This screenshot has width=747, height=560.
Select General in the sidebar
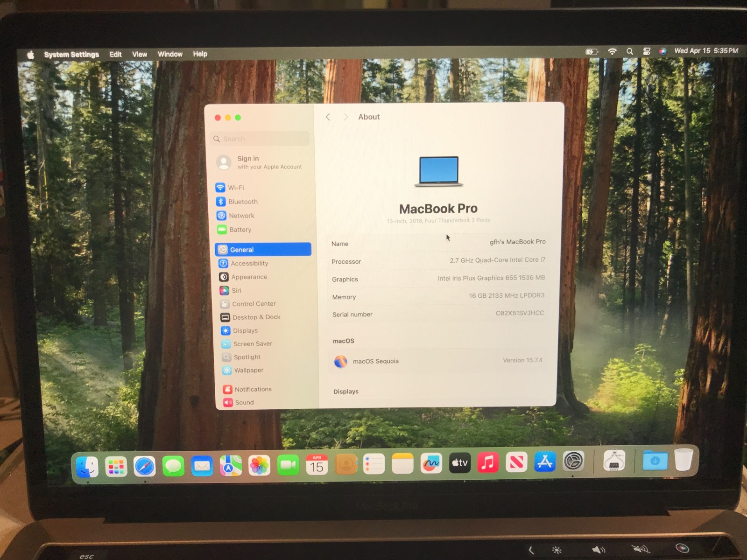pyautogui.click(x=263, y=250)
